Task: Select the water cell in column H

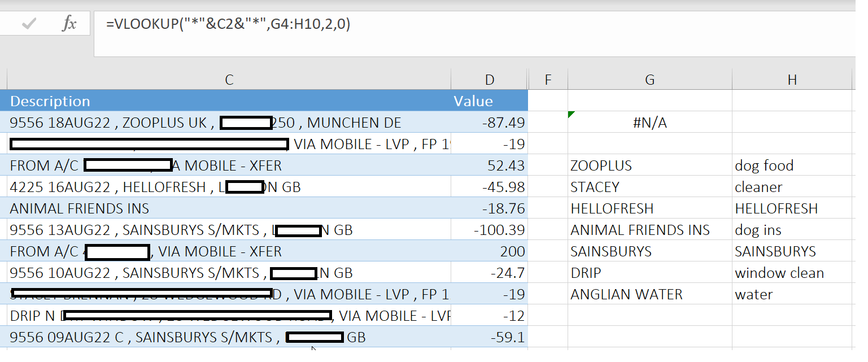Action: 792,294
